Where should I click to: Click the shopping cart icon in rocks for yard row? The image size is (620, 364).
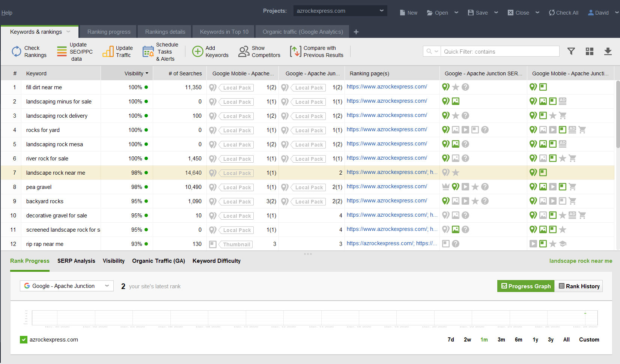(582, 130)
